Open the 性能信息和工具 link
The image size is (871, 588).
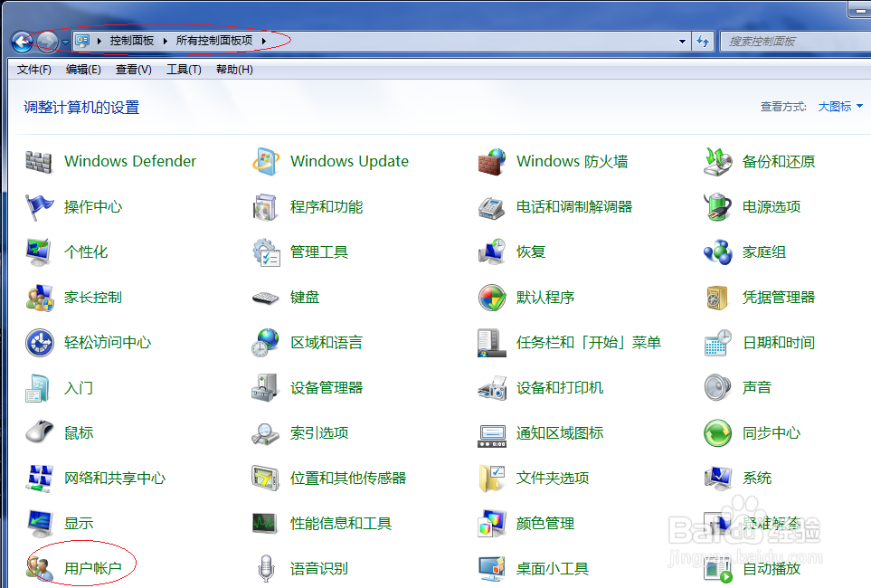[x=341, y=524]
